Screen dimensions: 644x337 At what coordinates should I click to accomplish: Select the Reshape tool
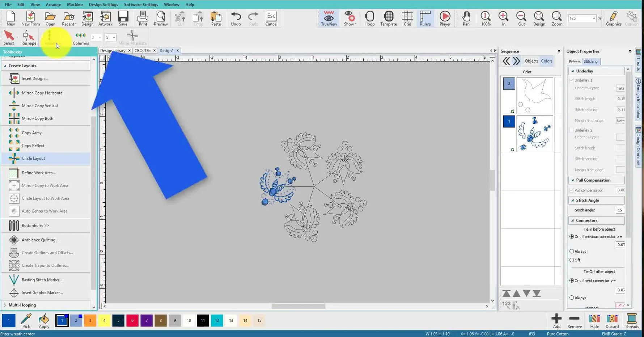click(29, 37)
